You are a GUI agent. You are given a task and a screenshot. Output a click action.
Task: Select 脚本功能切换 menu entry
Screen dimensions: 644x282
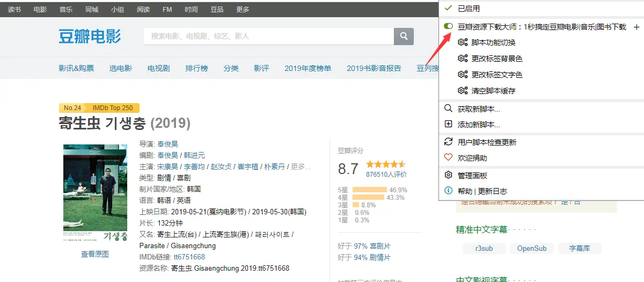pos(493,42)
